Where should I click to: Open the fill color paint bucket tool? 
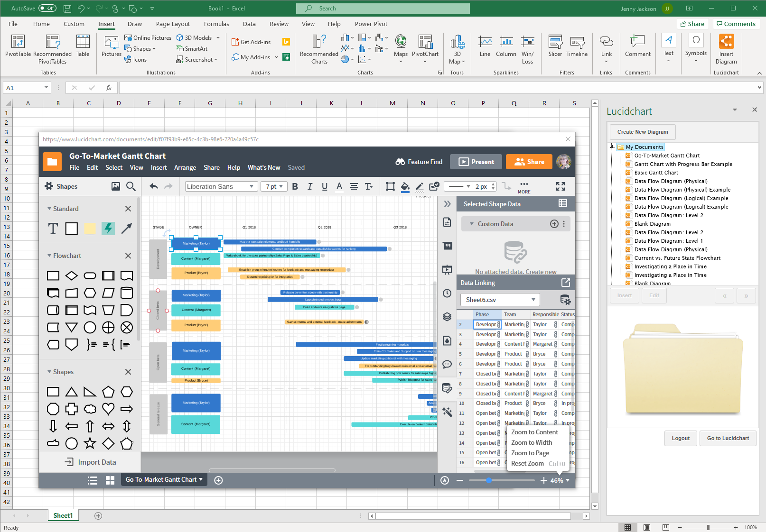pyautogui.click(x=405, y=186)
